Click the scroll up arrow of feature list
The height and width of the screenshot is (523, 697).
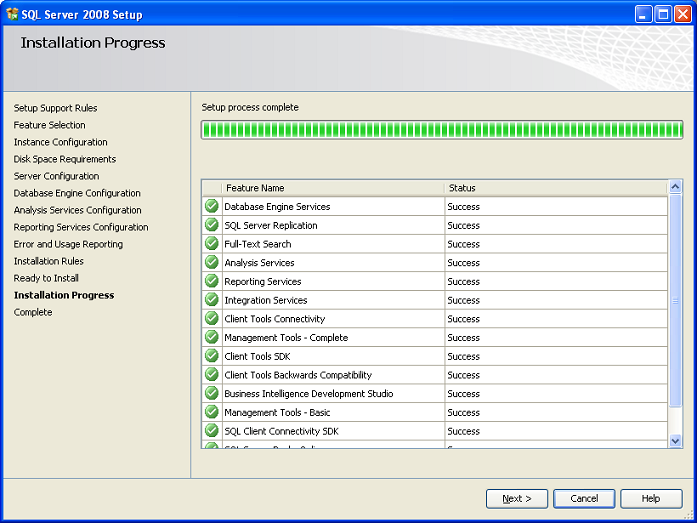point(675,187)
